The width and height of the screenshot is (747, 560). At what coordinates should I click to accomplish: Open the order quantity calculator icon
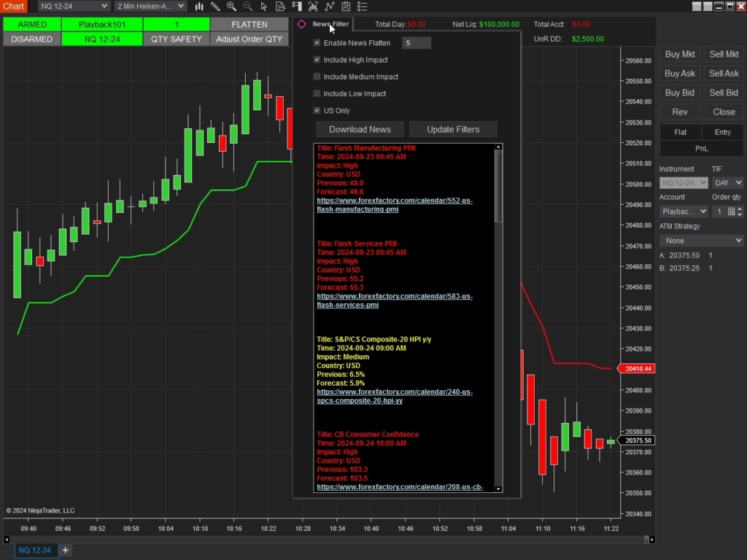[731, 211]
